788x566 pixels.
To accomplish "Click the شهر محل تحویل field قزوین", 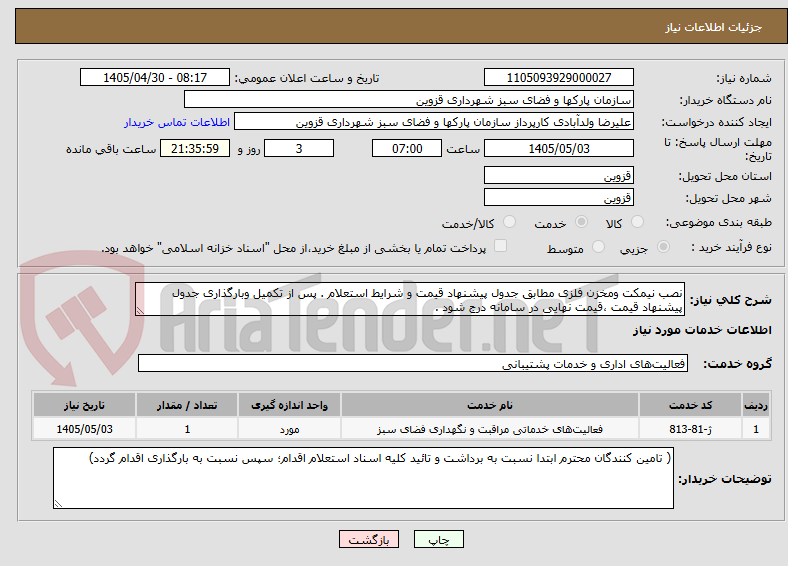I will [x=558, y=197].
